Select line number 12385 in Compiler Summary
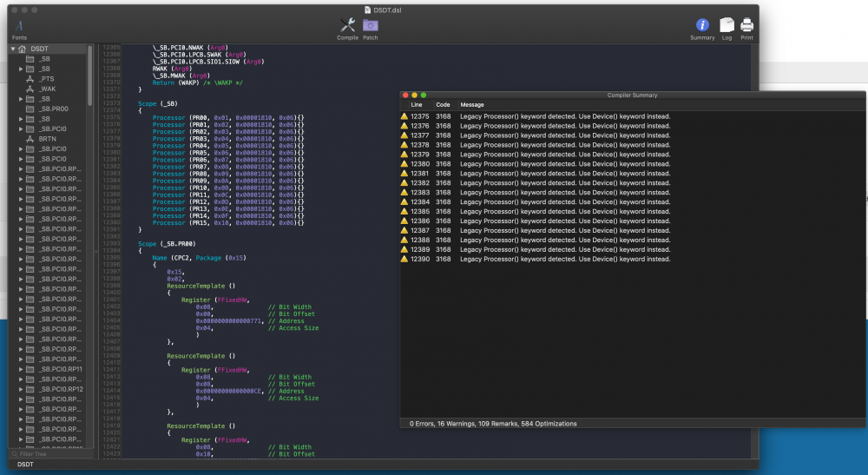Screen dimensions: 868x475 point(419,212)
